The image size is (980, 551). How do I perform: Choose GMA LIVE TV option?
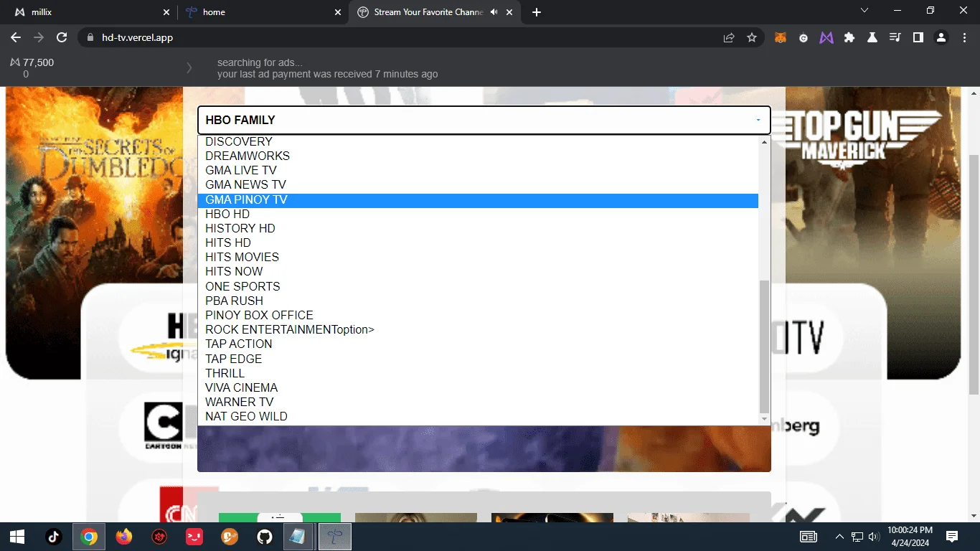coord(478,170)
